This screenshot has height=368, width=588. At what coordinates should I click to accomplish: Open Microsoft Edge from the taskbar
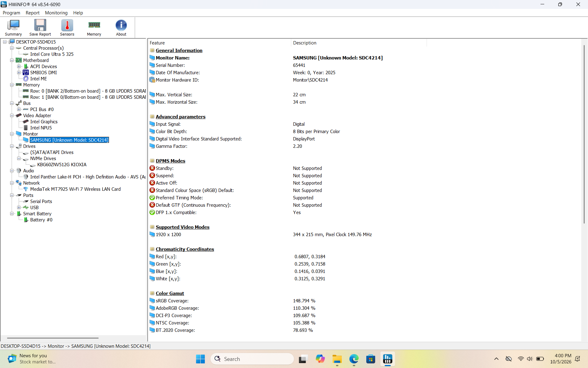coord(354,359)
